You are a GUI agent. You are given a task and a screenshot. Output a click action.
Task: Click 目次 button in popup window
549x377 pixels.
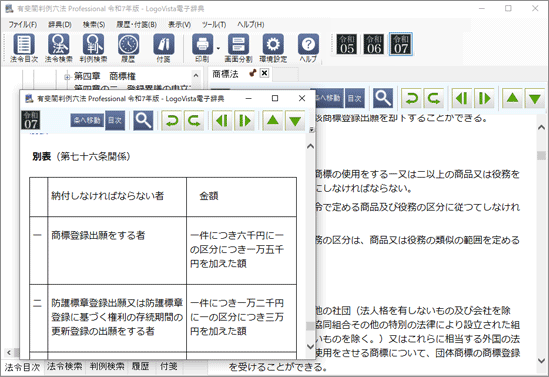115,120
